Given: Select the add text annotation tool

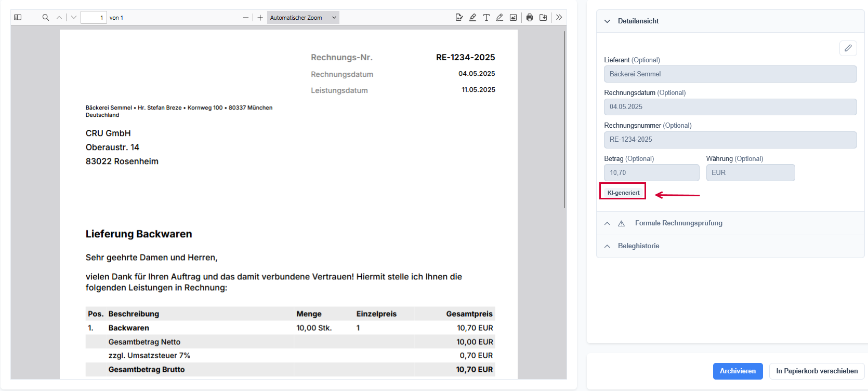Looking at the screenshot, I should coord(486,18).
